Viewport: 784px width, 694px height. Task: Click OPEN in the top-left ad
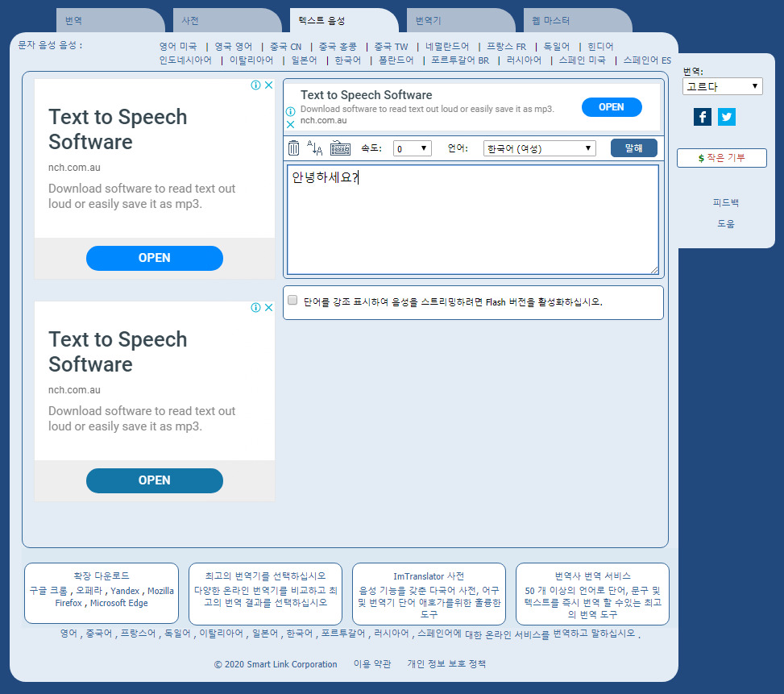point(155,258)
